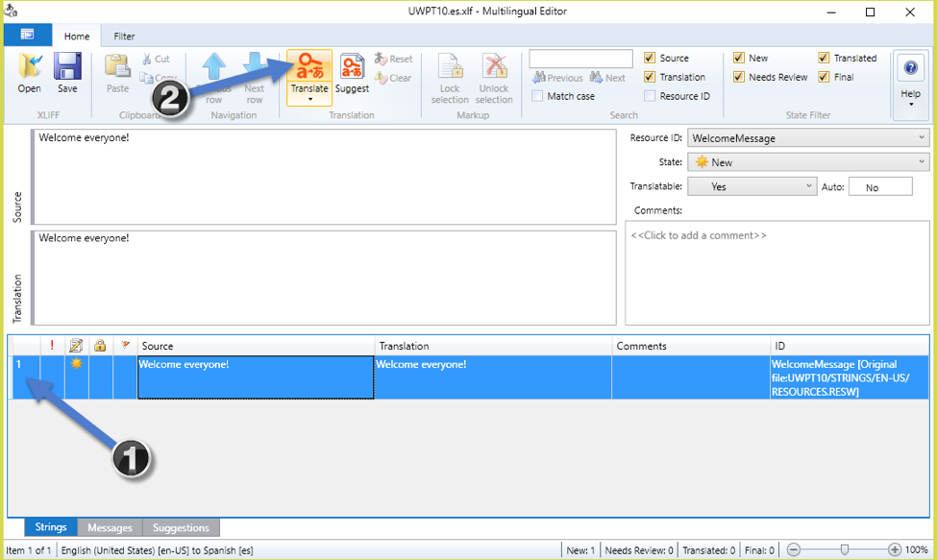Adjust the zoom slider at bottom right
The width and height of the screenshot is (937, 560).
(x=844, y=549)
